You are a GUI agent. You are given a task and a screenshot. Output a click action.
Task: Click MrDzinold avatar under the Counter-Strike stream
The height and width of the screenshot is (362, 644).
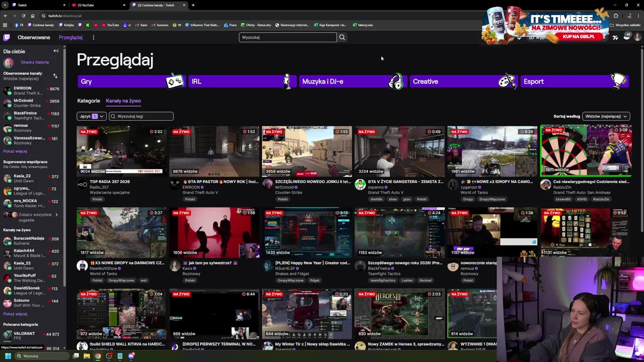[x=267, y=185]
